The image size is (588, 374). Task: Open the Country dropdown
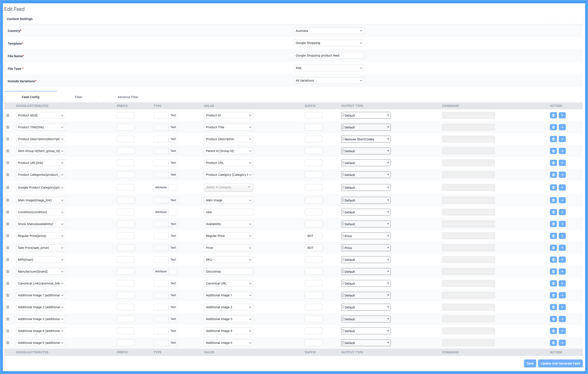pos(329,31)
